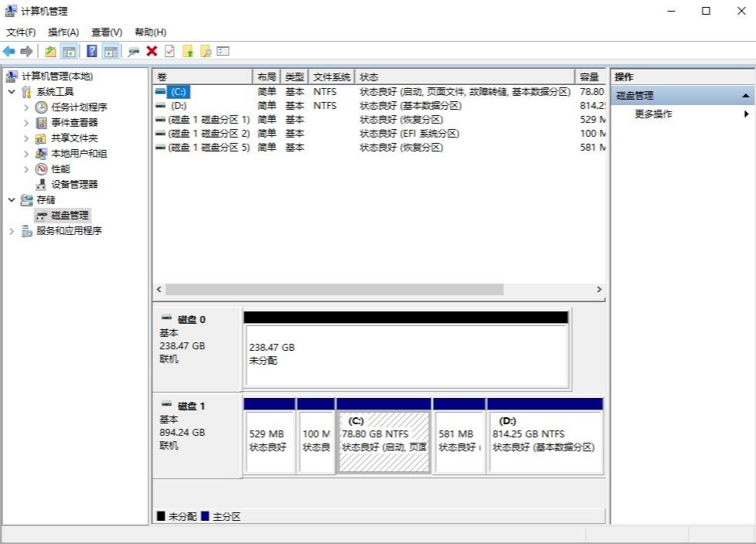
Task: Click the yellow page with green arrow icon
Action: [x=188, y=51]
